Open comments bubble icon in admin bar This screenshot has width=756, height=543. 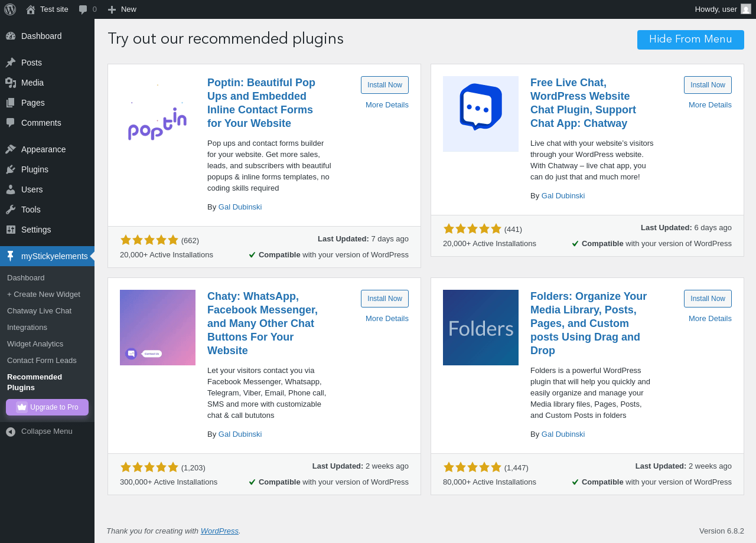tap(83, 9)
